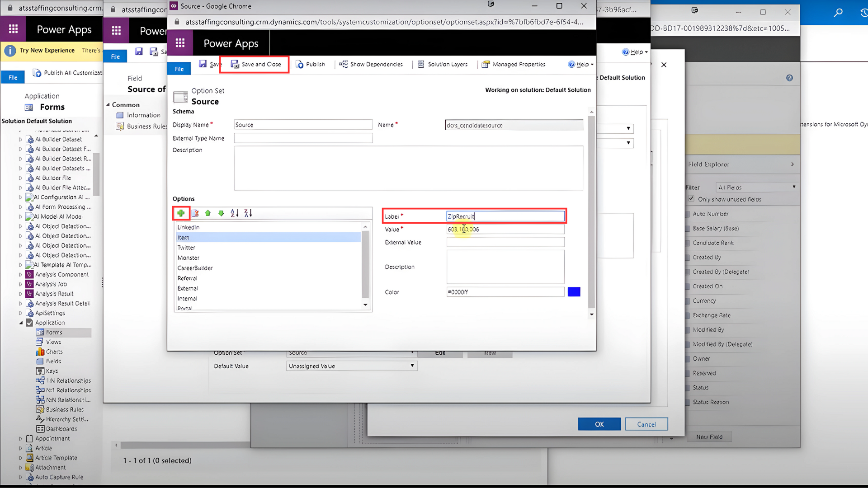Toggle Only show unused fields checkbox

(x=691, y=199)
